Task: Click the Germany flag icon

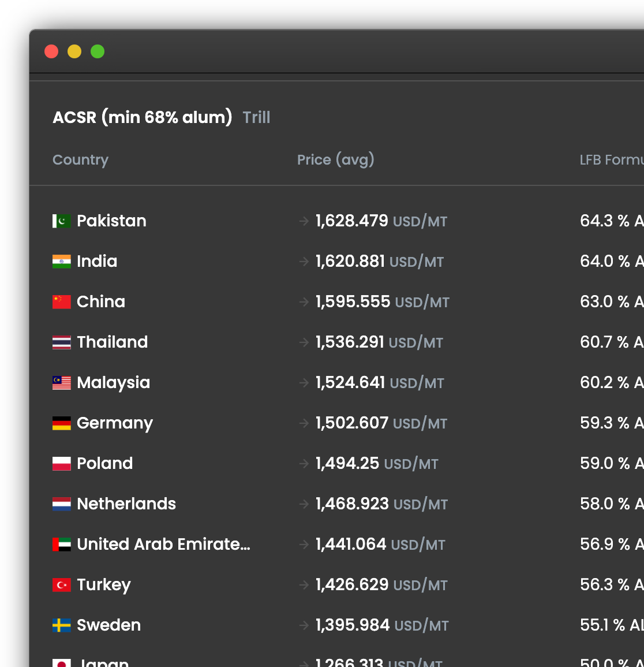Action: pos(61,423)
